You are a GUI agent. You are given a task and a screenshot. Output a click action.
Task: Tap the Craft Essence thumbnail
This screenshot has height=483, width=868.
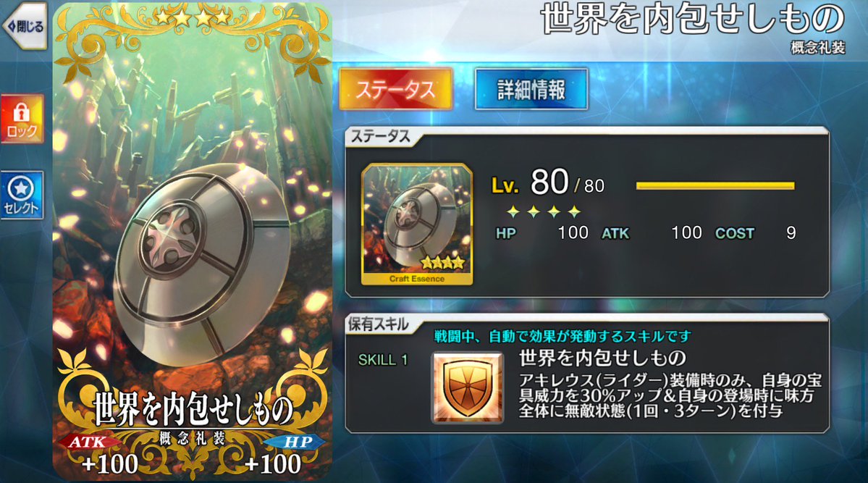(417, 224)
